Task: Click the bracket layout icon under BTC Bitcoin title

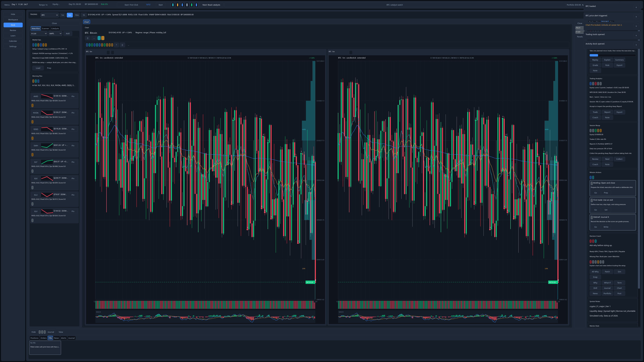Action: [88, 38]
